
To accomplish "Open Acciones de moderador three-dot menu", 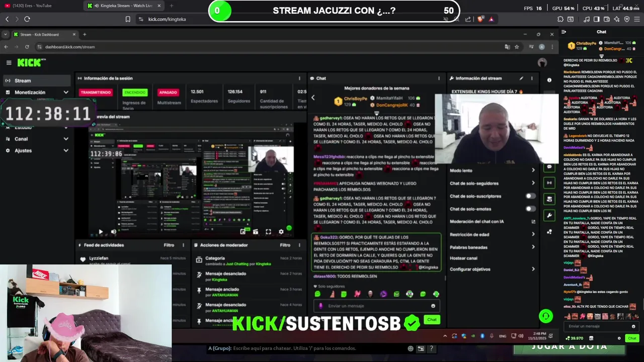I will tap(299, 245).
